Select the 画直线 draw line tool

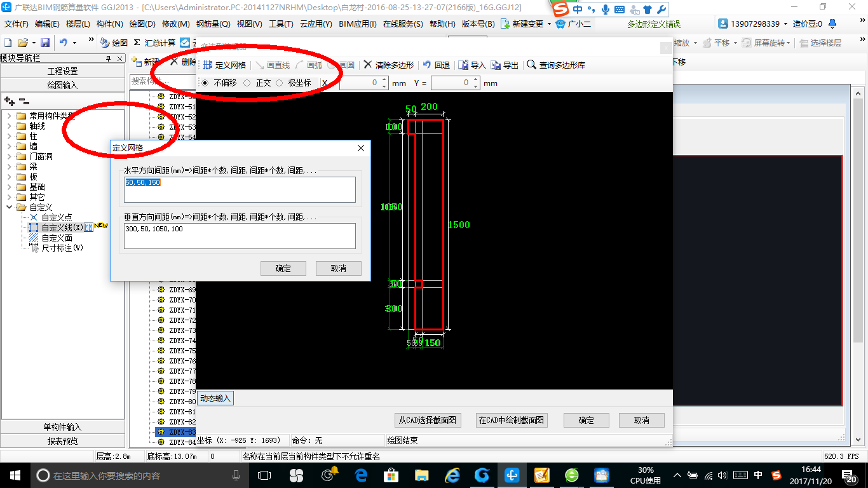coord(272,65)
